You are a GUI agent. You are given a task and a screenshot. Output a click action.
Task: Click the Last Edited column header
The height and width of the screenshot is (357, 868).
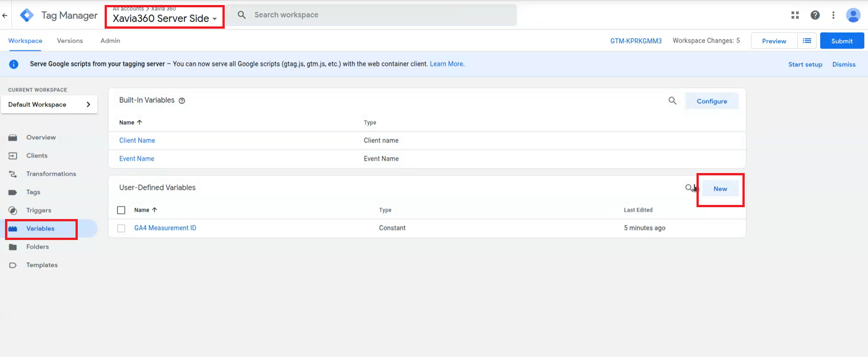(638, 210)
